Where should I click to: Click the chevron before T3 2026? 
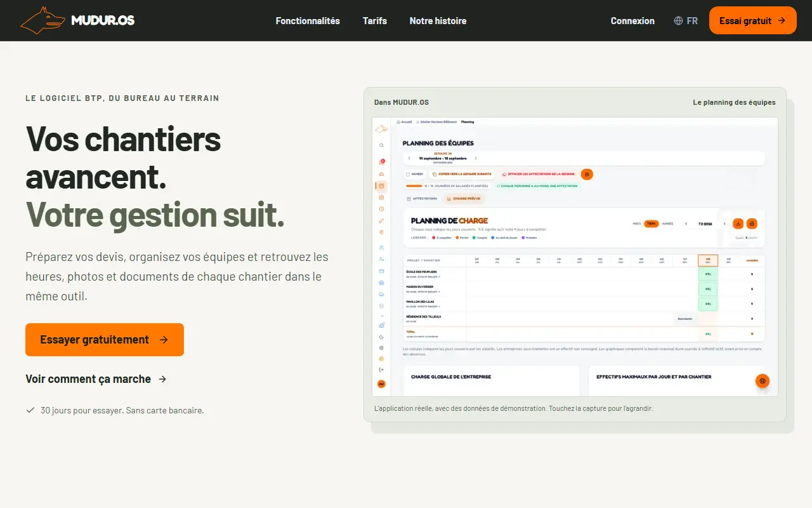(686, 224)
